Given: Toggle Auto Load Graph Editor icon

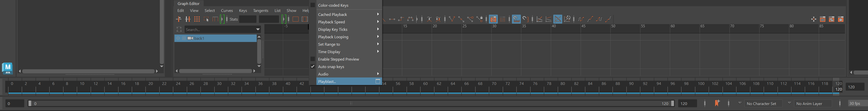Looking at the screenshot, I should pyautogui.click(x=493, y=19).
